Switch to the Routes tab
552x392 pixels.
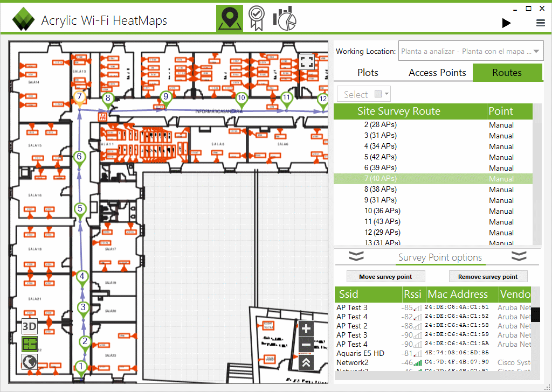coord(507,73)
